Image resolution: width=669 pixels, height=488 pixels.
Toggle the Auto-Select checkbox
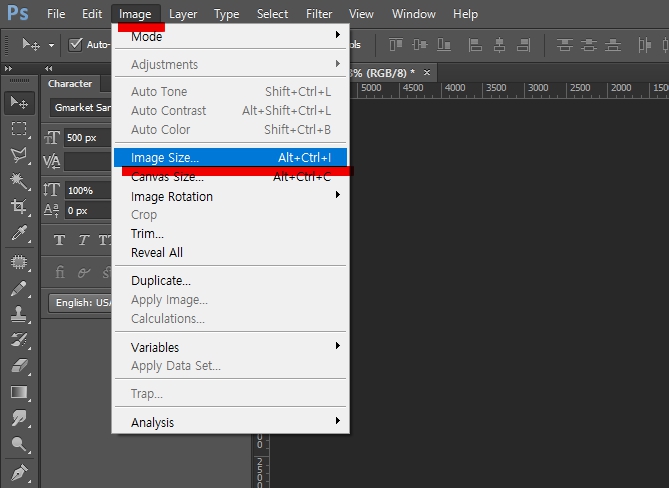[75, 44]
